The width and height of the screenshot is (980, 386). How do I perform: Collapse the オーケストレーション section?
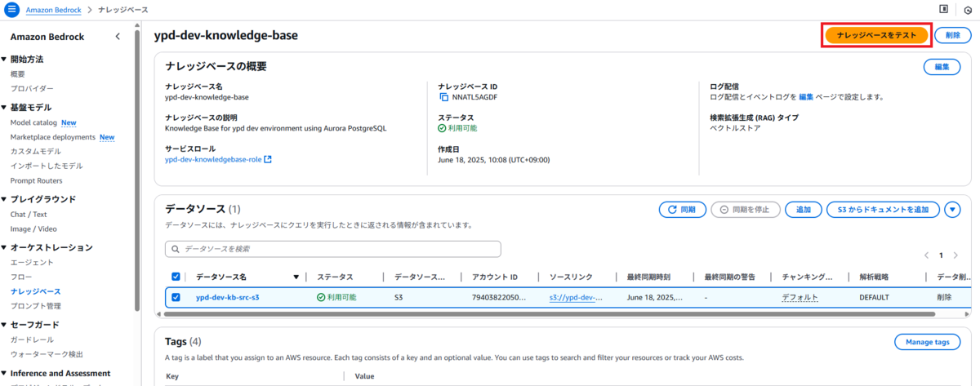coord(4,247)
